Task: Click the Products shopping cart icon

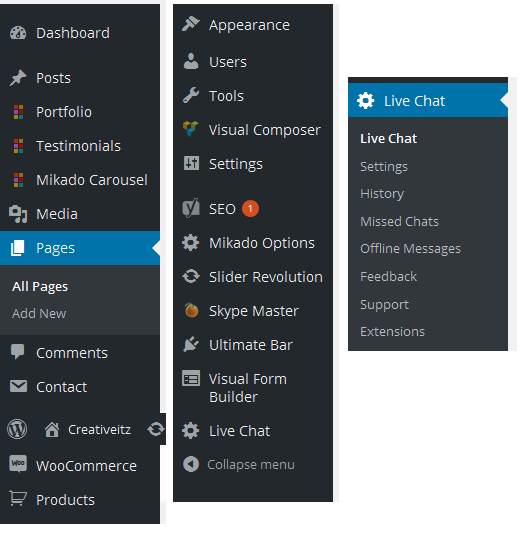Action: point(18,498)
